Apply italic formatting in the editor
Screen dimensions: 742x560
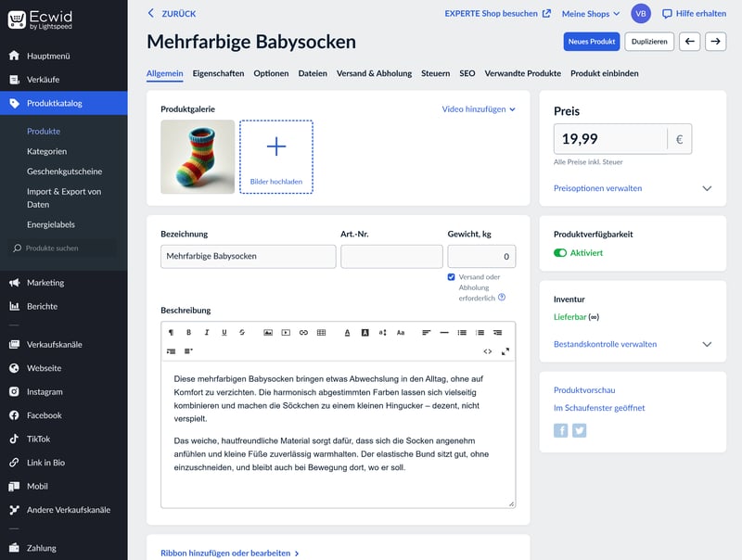[206, 332]
